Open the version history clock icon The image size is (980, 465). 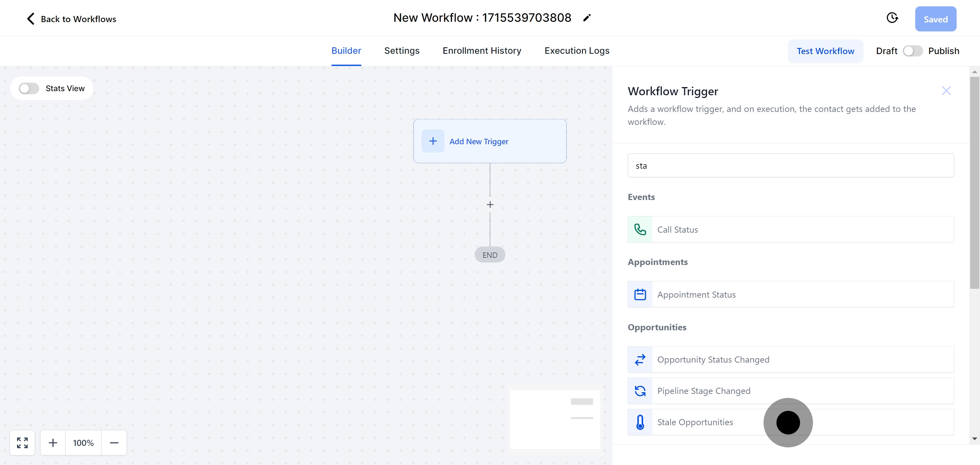[892, 18]
